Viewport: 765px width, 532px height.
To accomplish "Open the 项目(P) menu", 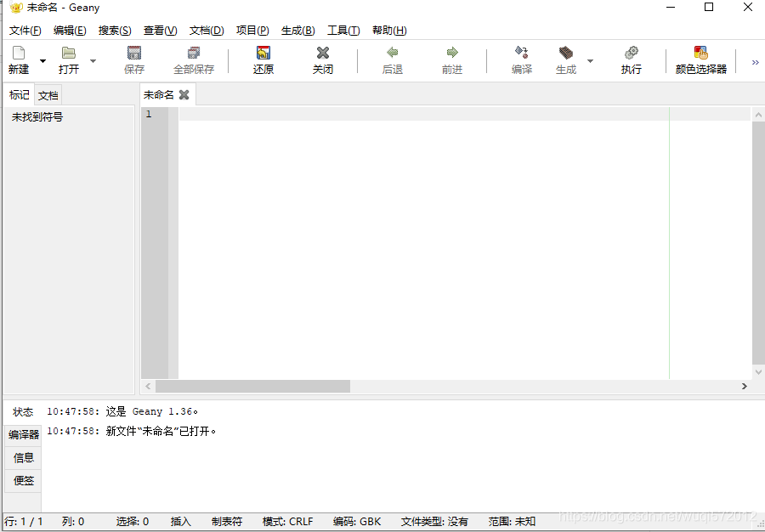I will click(252, 31).
